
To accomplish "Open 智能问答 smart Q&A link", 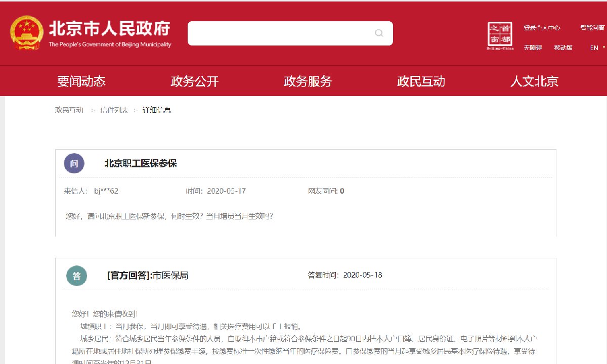I will pos(592,28).
